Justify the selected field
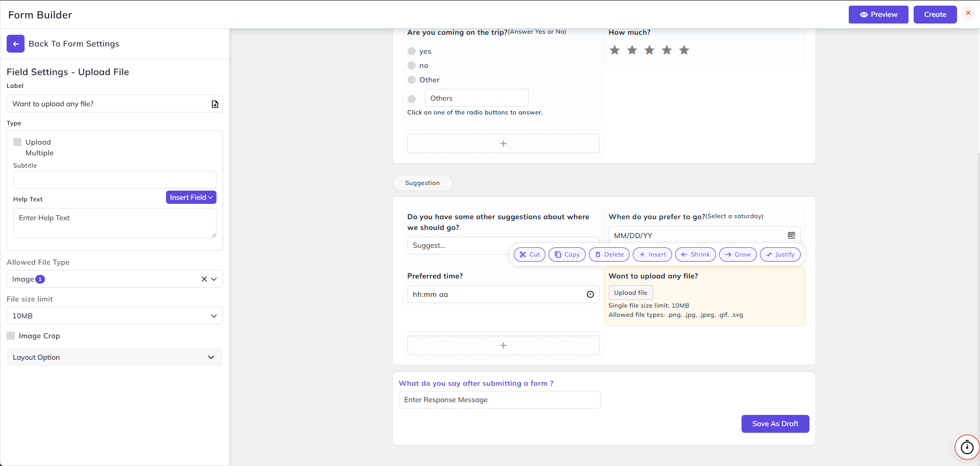 tap(780, 254)
